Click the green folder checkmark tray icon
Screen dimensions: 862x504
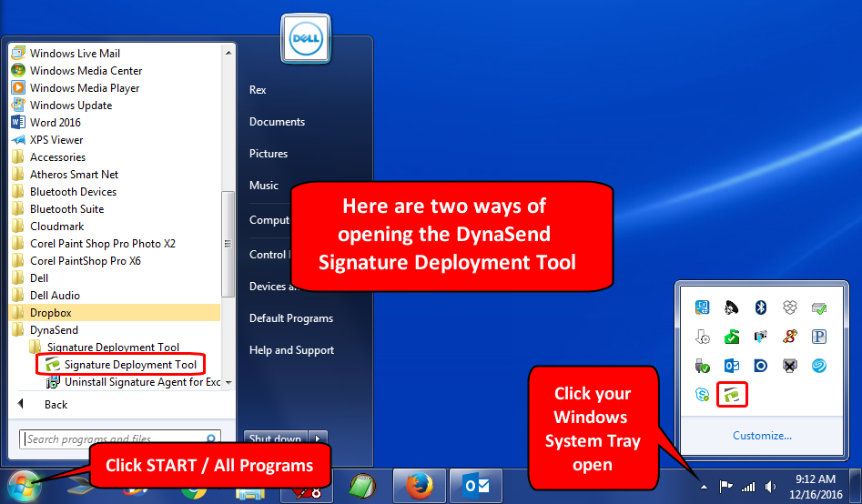[732, 337]
